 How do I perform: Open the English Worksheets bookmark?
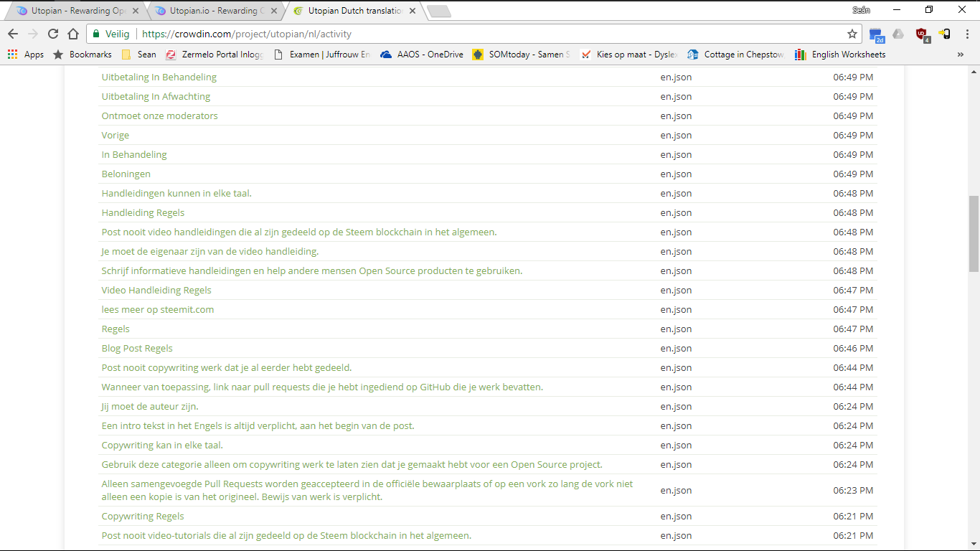coord(840,55)
